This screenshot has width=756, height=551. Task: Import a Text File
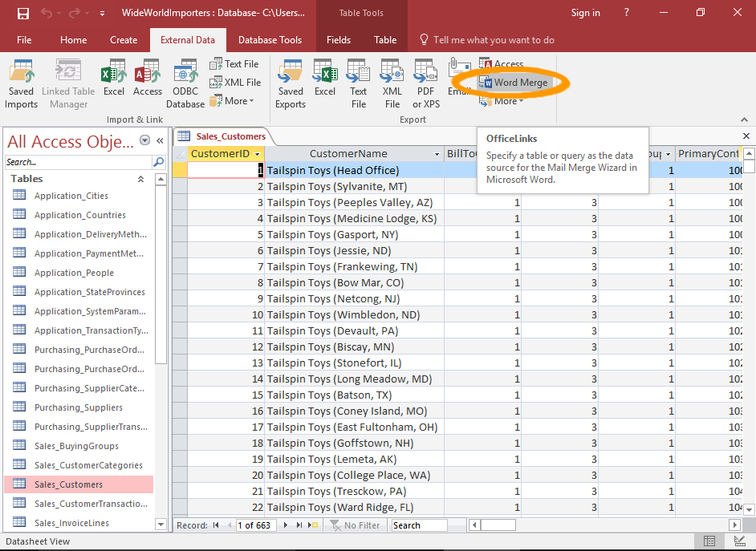tap(234, 64)
